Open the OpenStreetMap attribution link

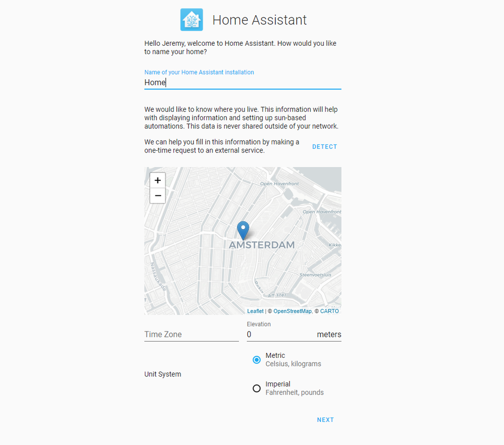292,311
